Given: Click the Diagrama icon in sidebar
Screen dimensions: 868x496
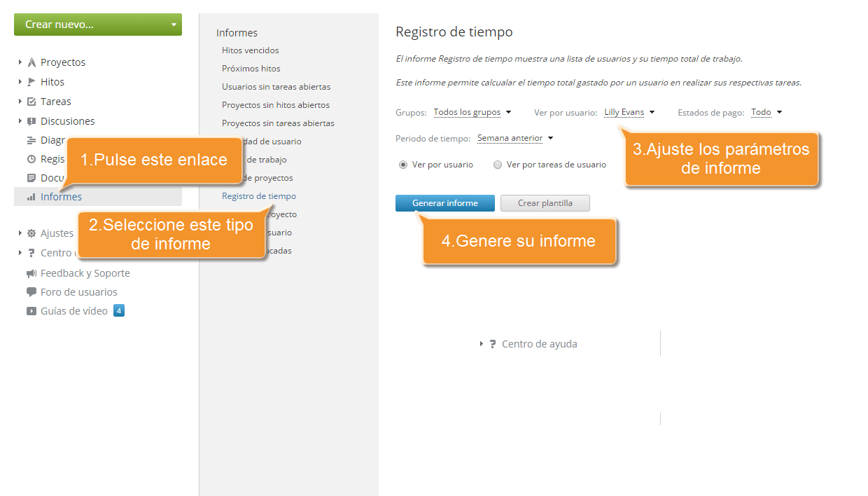Looking at the screenshot, I should (31, 140).
